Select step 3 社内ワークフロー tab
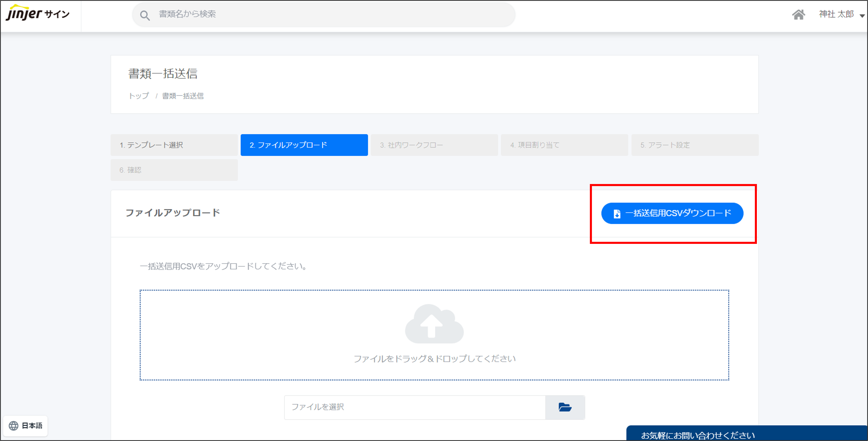868x441 pixels. 434,145
